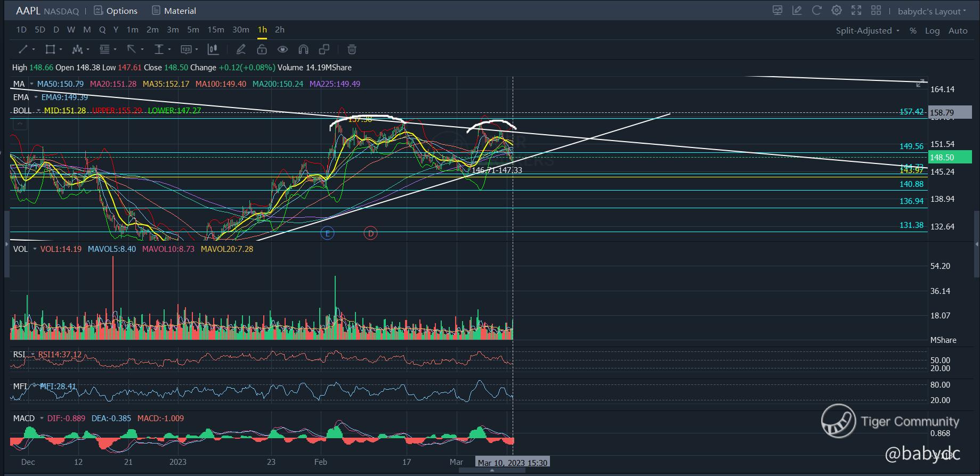Select the 2h timeframe

[280, 30]
